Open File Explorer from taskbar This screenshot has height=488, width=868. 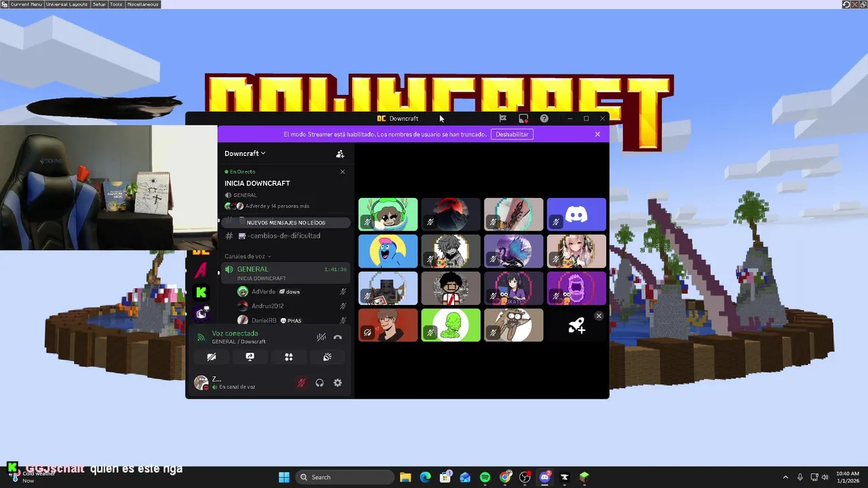point(405,477)
